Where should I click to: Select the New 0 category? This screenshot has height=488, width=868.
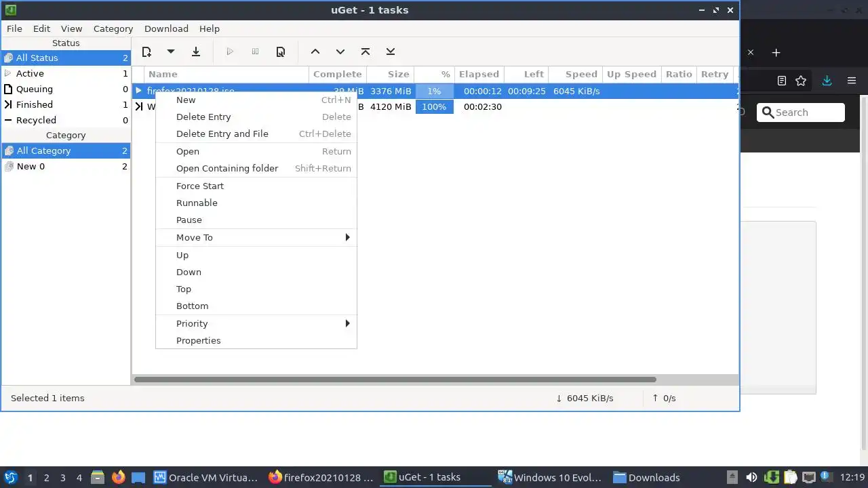click(x=66, y=166)
